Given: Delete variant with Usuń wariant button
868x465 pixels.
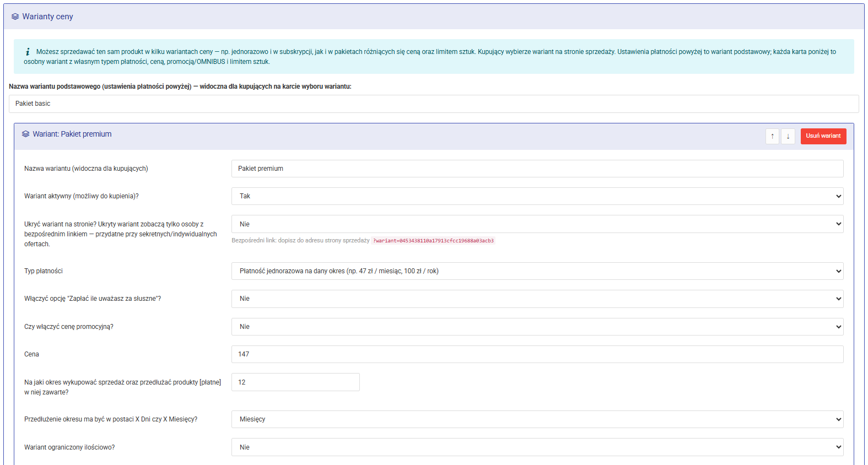Looking at the screenshot, I should point(823,136).
